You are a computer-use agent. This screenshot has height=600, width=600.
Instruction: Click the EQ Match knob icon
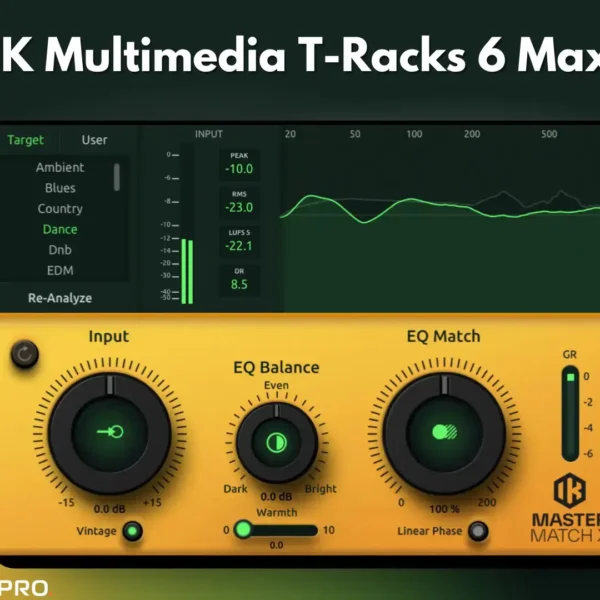444,432
